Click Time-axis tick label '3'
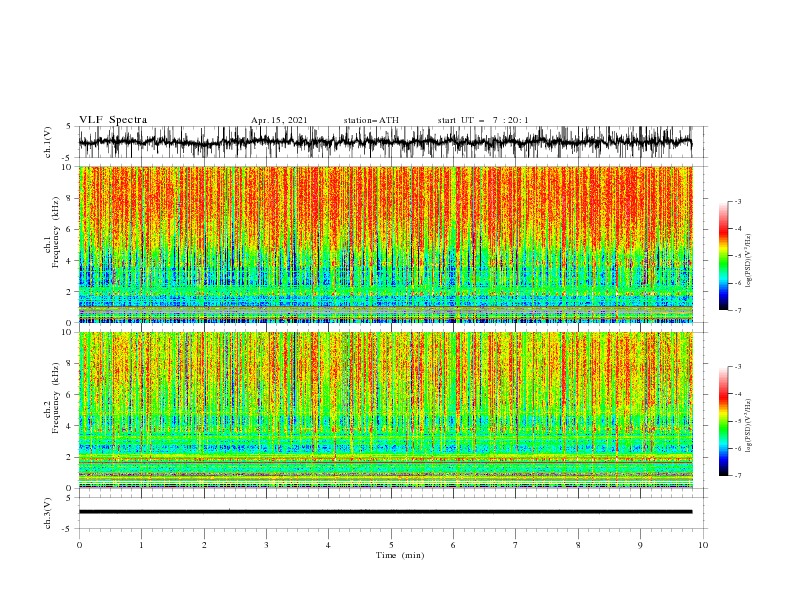792x612 pixels. click(x=266, y=545)
